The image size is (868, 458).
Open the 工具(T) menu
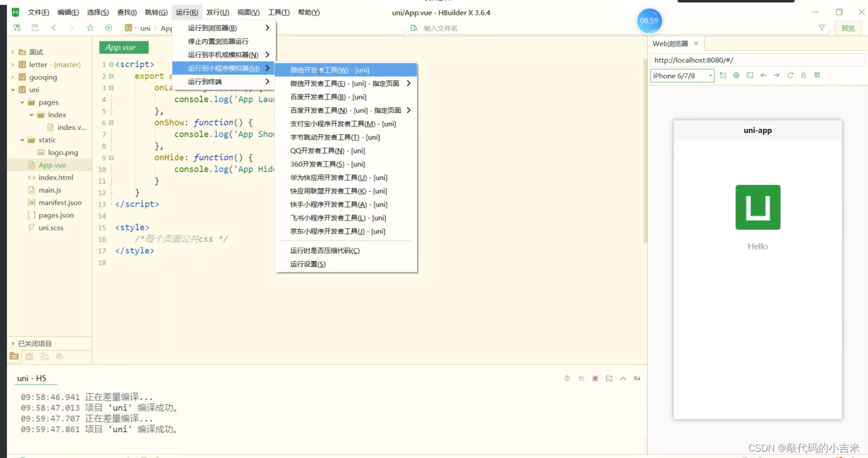pos(279,12)
